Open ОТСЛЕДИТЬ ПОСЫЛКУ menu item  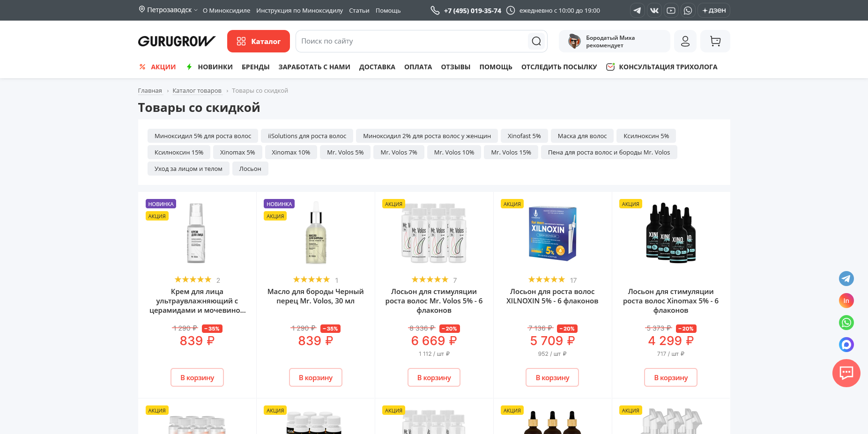click(559, 67)
